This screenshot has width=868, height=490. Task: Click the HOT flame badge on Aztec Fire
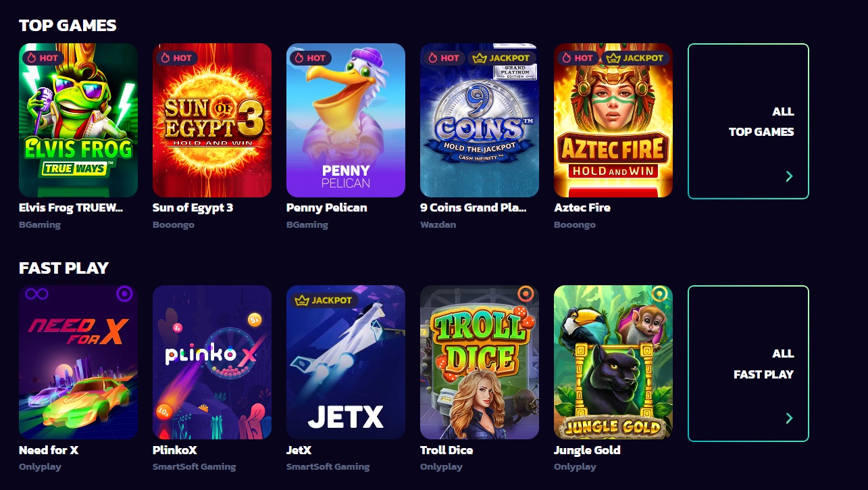(578, 58)
